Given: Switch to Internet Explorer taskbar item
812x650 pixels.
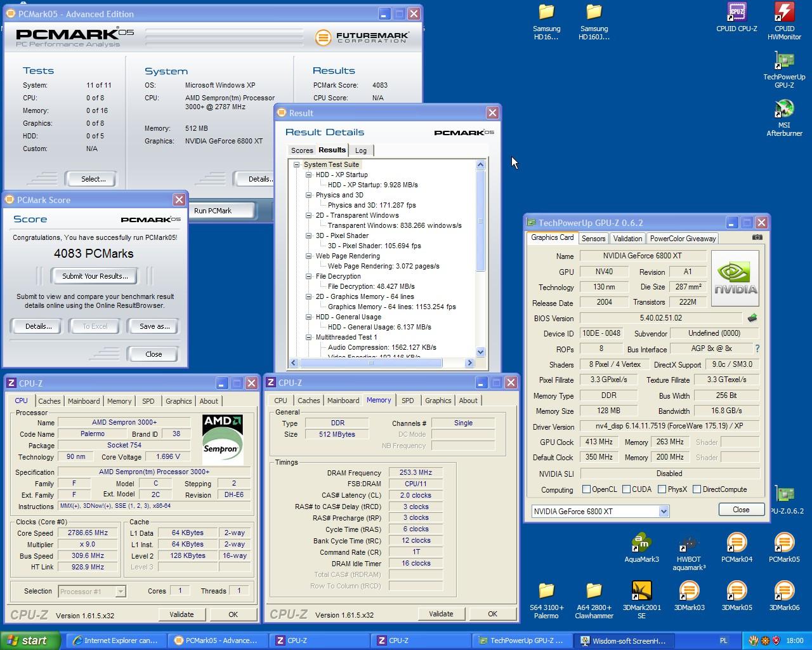Looking at the screenshot, I should click(x=115, y=640).
